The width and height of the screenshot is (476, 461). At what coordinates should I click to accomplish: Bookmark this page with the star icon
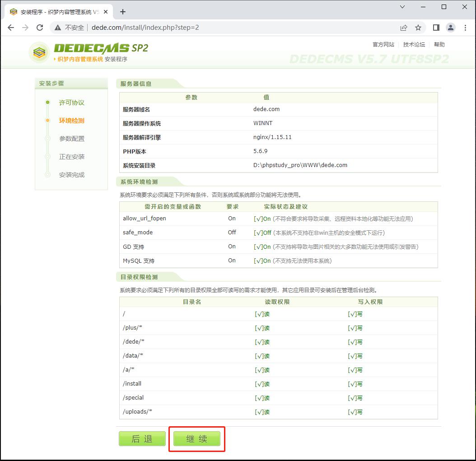click(418, 28)
